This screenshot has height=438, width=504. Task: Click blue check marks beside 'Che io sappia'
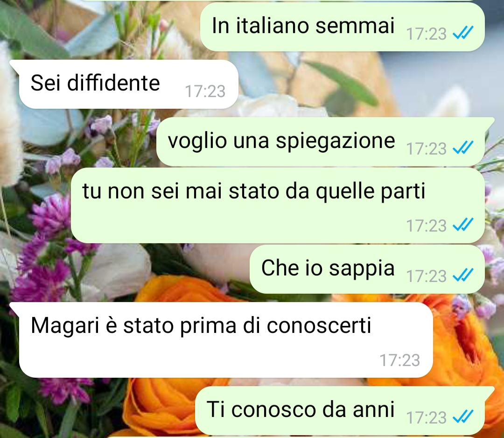tap(463, 275)
